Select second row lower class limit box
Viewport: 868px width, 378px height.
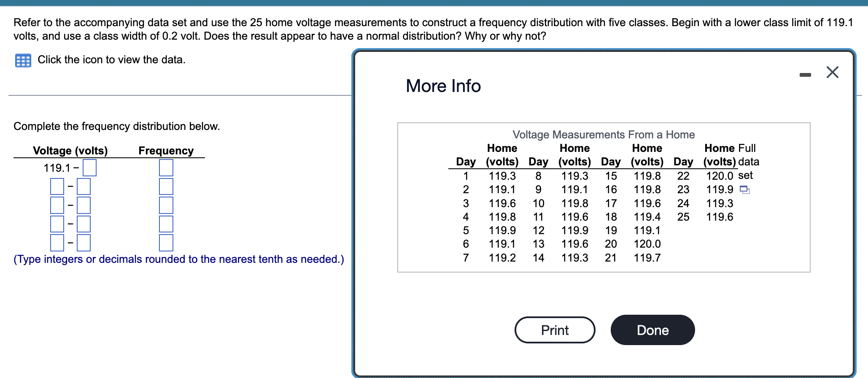coord(57,186)
